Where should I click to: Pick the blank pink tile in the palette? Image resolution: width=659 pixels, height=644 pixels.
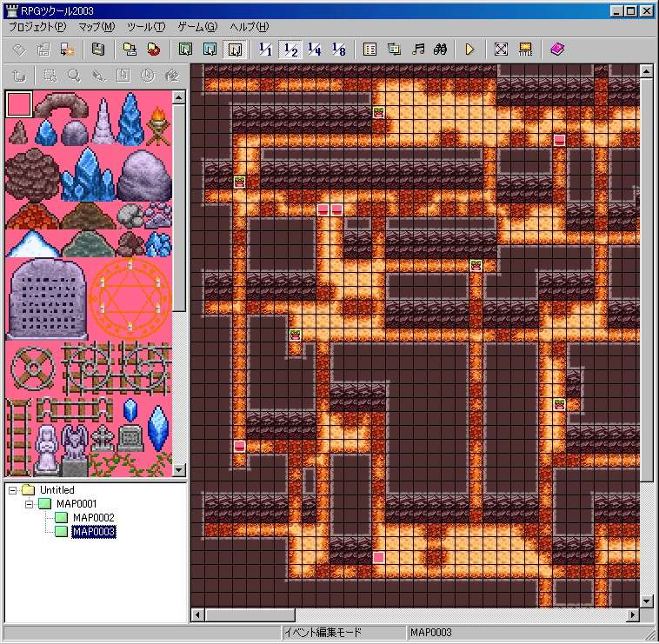click(19, 104)
